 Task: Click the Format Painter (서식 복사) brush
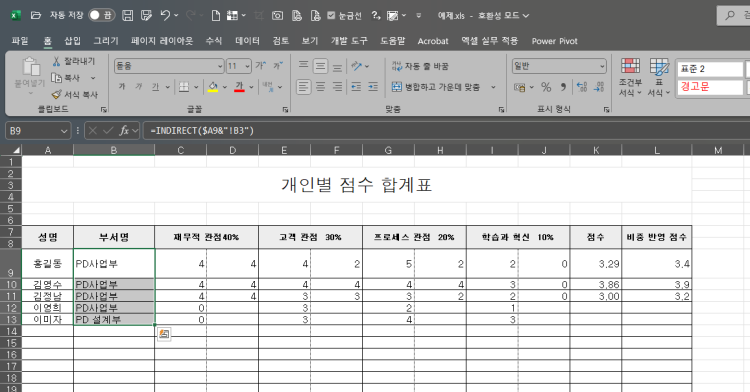click(75, 95)
